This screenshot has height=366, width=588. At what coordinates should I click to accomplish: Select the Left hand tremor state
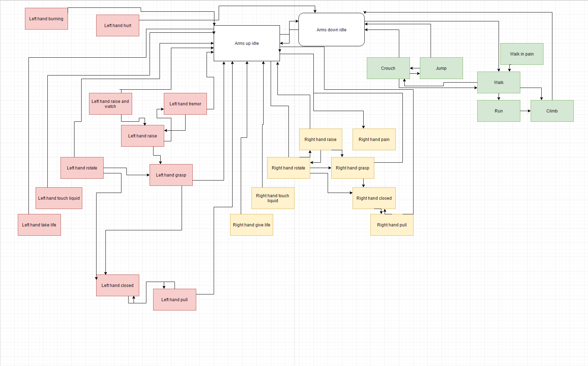click(185, 104)
